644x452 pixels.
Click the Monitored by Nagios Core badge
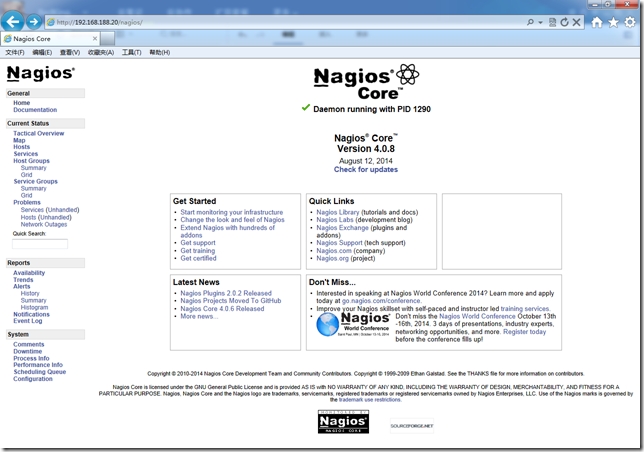343,422
